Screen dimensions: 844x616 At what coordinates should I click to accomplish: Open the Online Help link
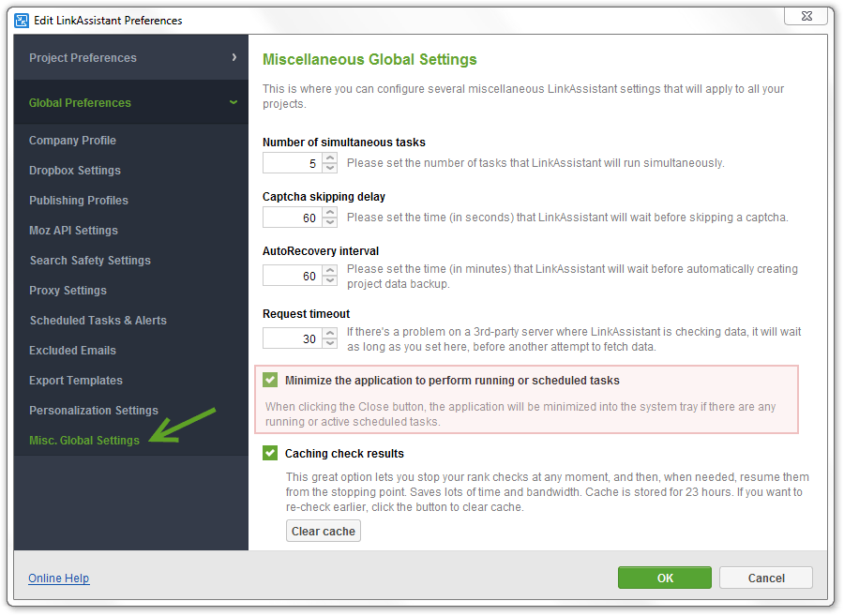click(x=58, y=578)
